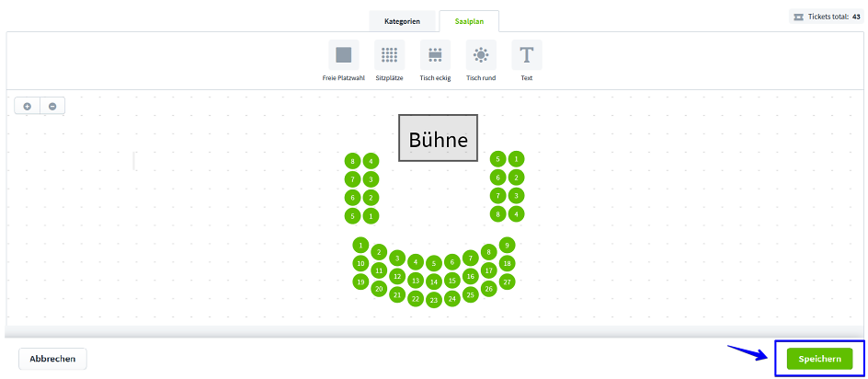
Task: Select the Freie Platzwahl tool icon
Action: click(x=343, y=55)
